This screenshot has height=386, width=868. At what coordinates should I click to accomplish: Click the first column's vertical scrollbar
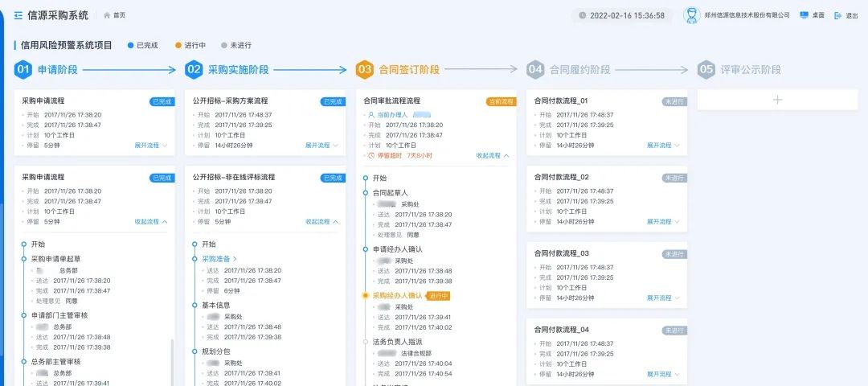coord(172,362)
